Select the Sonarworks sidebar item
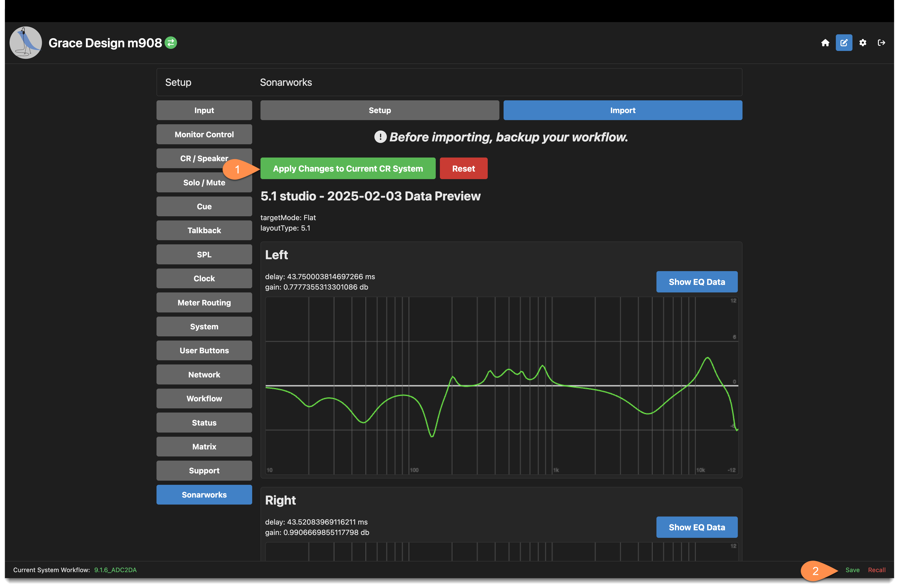This screenshot has width=899, height=588. click(204, 495)
